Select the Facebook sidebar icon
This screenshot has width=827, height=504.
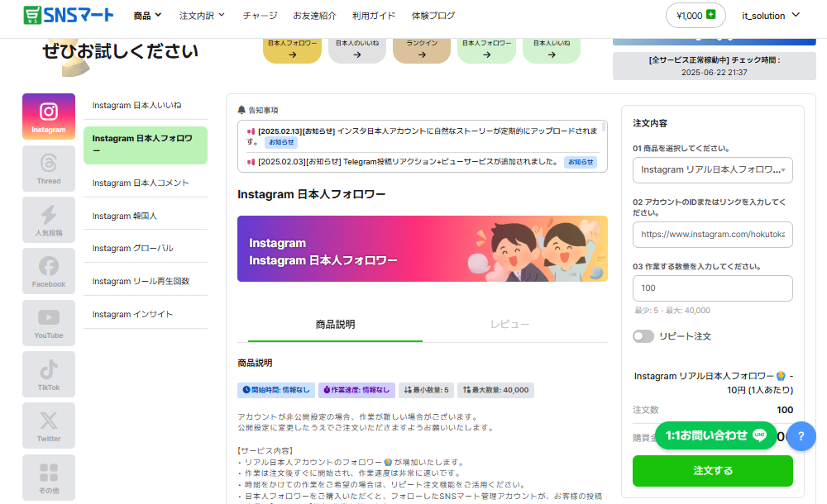[49, 271]
